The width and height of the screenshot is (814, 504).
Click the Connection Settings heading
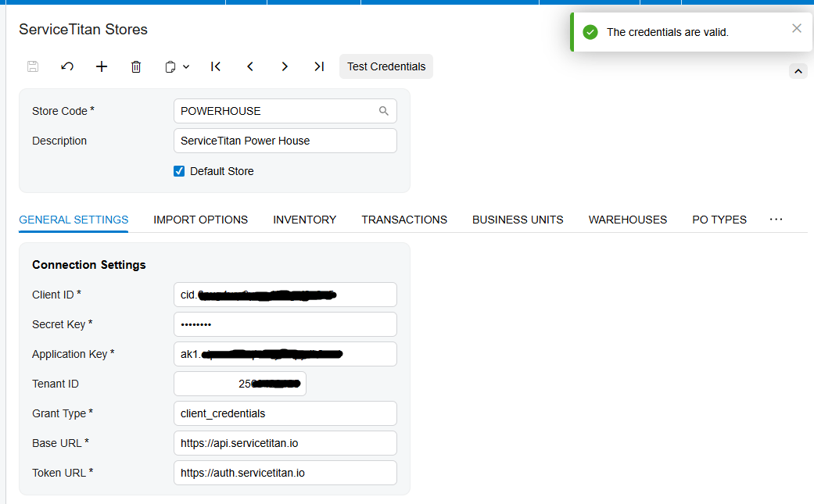(89, 265)
